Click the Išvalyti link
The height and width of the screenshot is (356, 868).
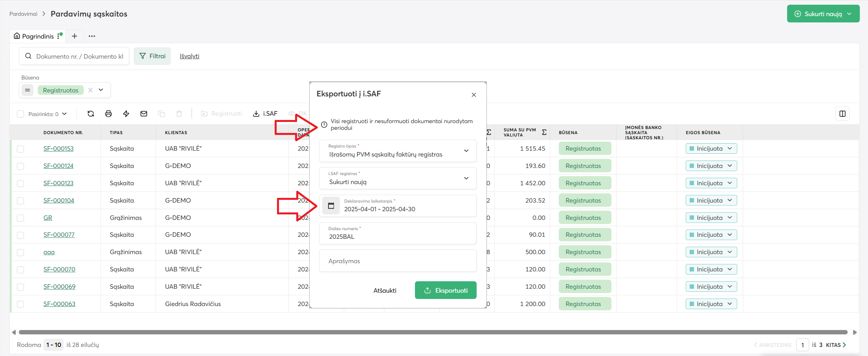tap(189, 56)
